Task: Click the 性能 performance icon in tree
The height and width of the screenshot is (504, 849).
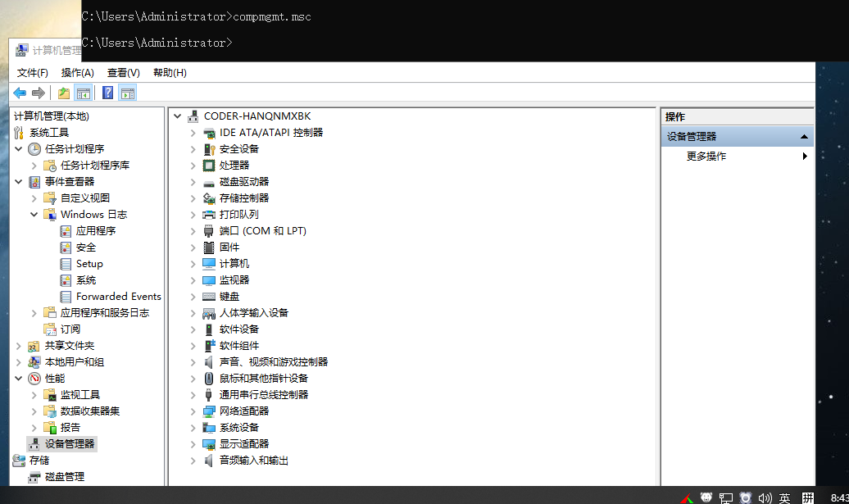Action: 34,379
